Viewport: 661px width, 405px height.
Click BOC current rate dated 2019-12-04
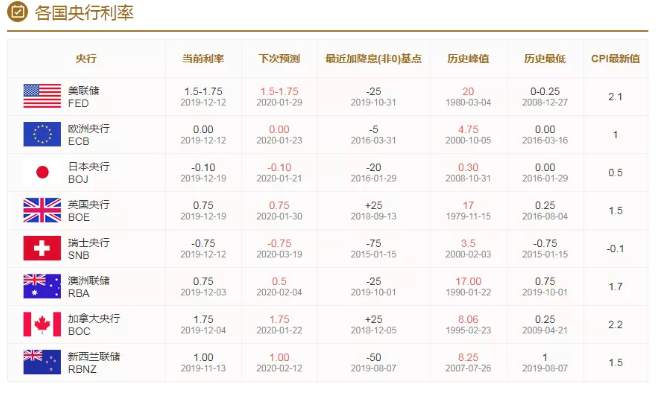(203, 324)
